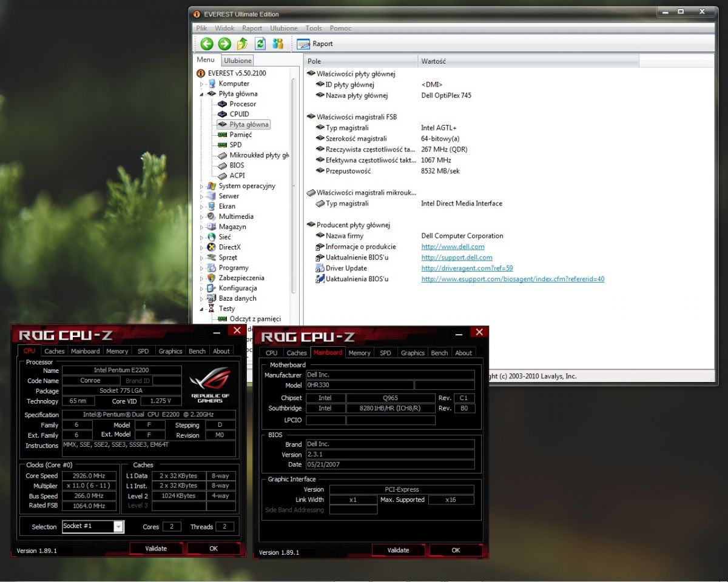Open the Tools menu
Viewport: 728px width, 582px height.
[x=314, y=28]
